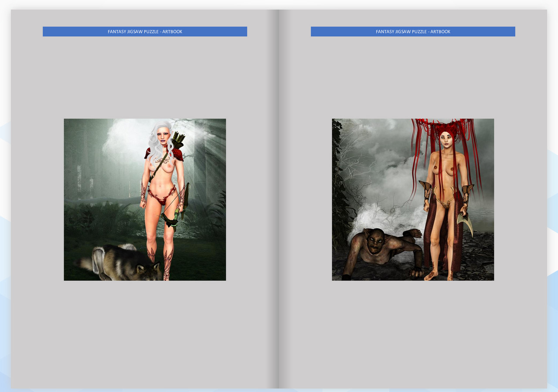Open the left artwork of the white-haired archer
The width and height of the screenshot is (558, 392).
coord(145,199)
